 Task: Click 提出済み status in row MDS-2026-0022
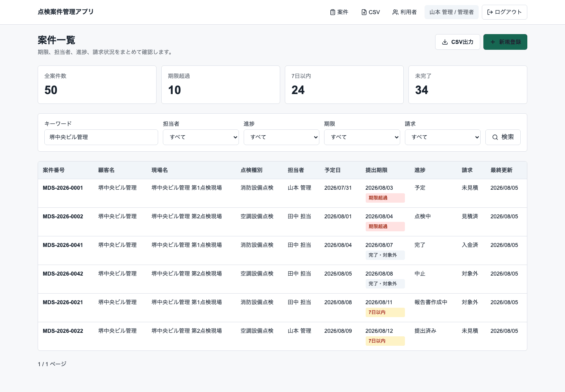pos(425,331)
